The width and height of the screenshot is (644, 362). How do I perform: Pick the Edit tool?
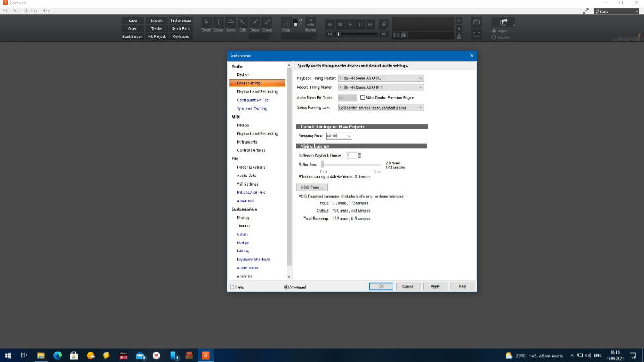coord(243,24)
